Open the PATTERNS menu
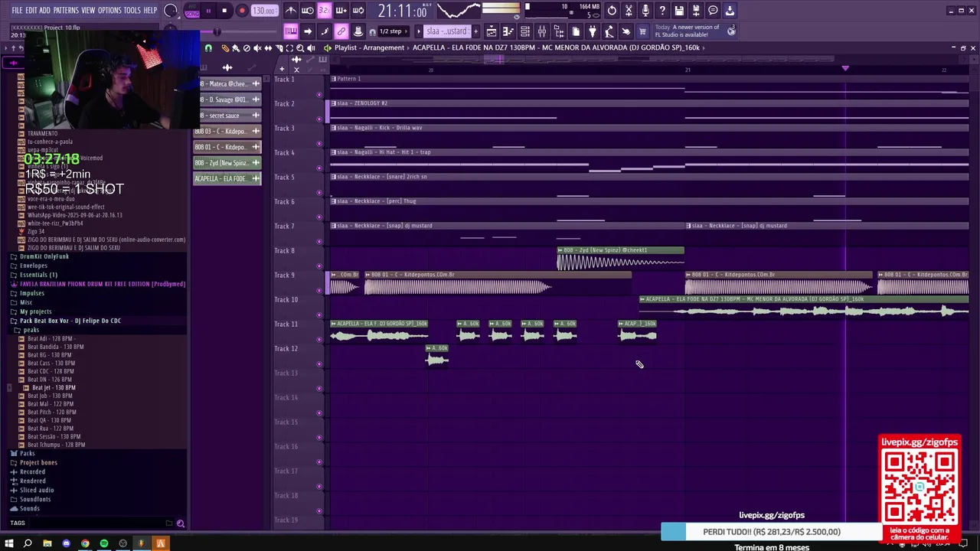Screen dimensions: 980x551 pyautogui.click(x=66, y=11)
